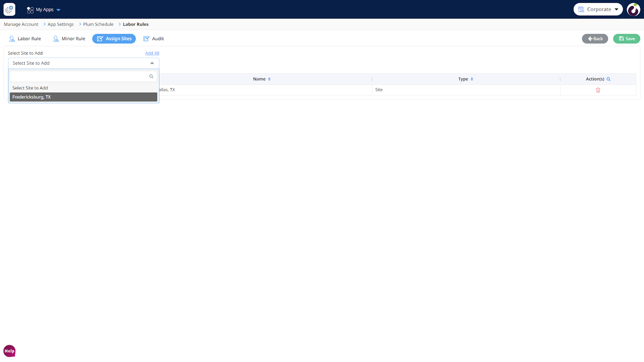
Task: Switch to the Minor Rule tab
Action: [x=69, y=39]
